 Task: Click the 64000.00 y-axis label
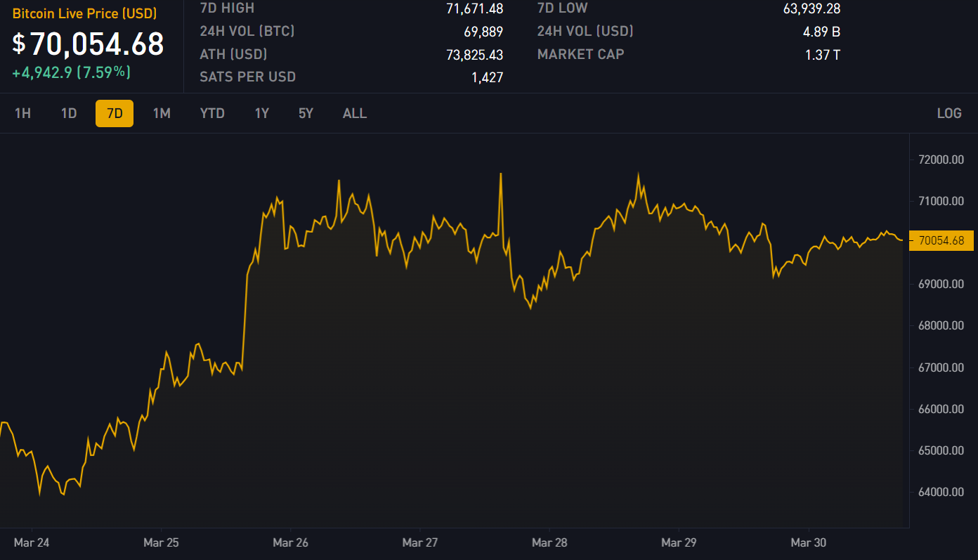point(940,492)
